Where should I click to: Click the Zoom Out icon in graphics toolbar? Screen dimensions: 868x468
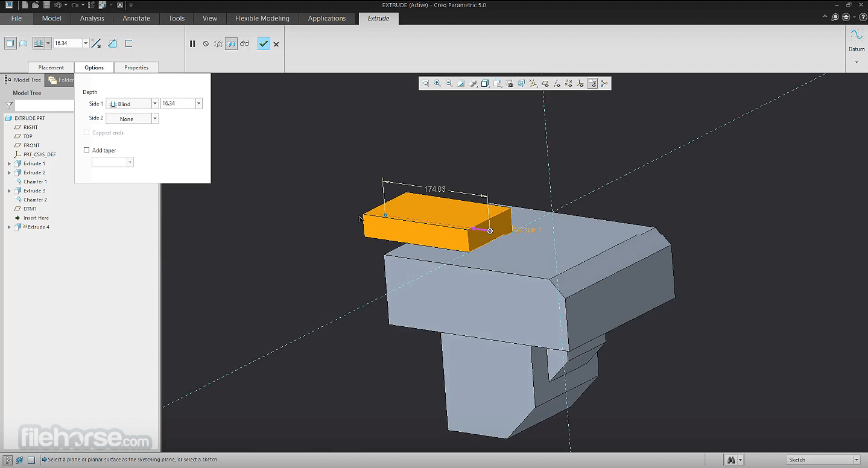pyautogui.click(x=449, y=83)
